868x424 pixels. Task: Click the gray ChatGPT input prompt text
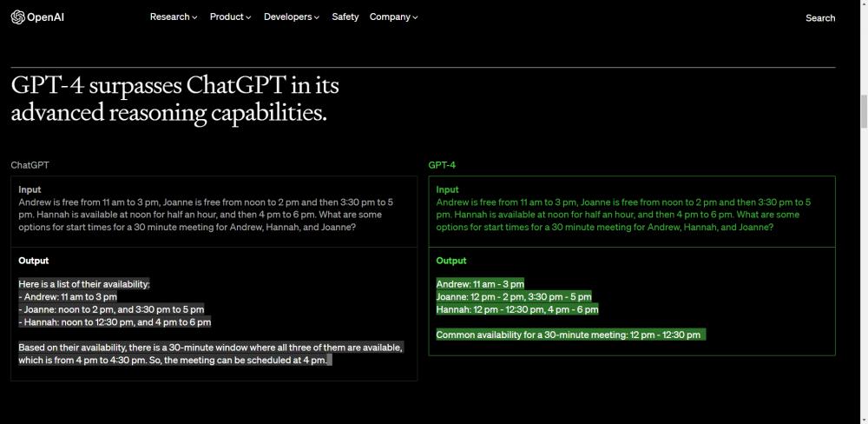[x=206, y=215]
